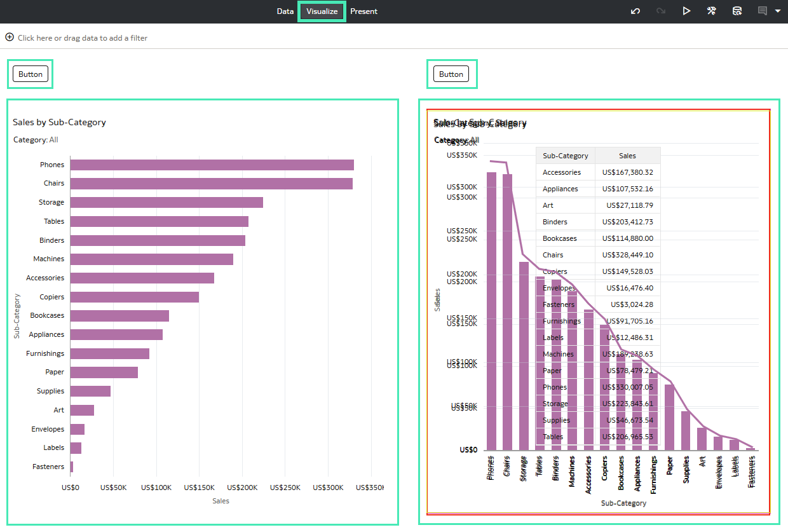
Task: Switch to the Data tab
Action: [x=285, y=11]
